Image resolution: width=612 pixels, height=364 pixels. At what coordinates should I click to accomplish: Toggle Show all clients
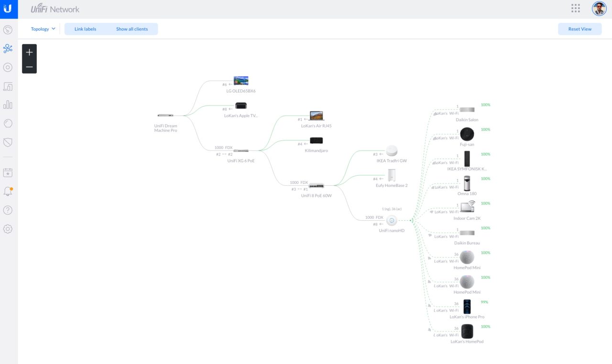[132, 29]
